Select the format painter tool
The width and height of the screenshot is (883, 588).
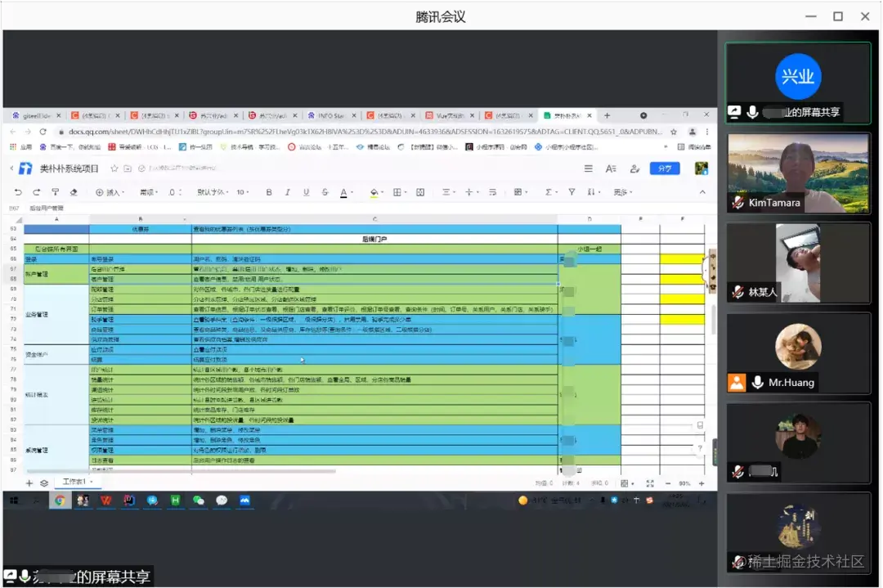[x=56, y=193]
